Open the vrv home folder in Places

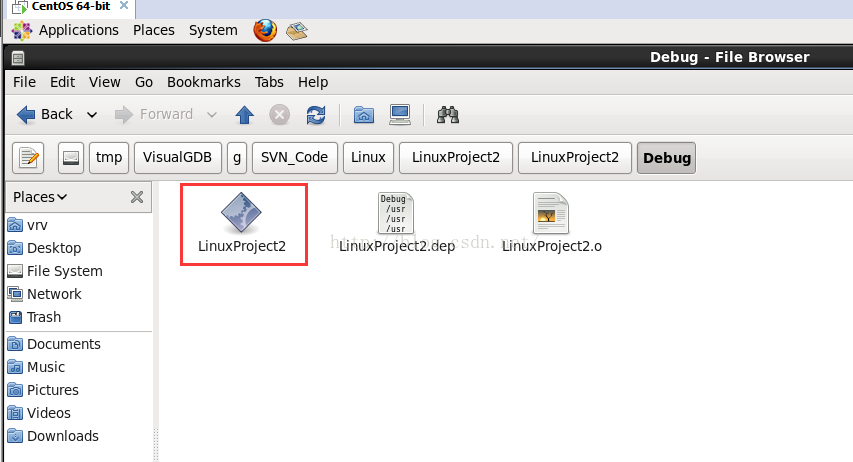pos(28,225)
